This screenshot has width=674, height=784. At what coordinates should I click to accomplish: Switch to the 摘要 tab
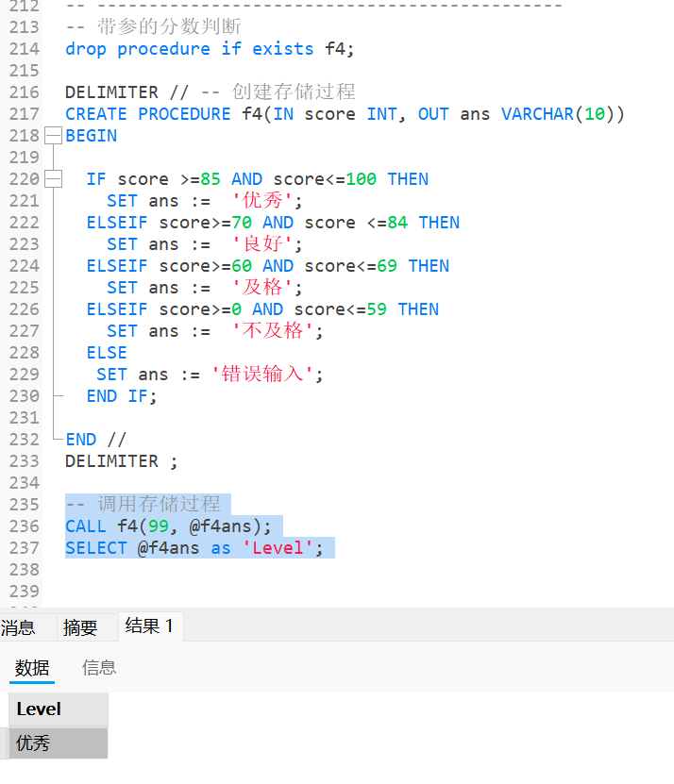tap(80, 627)
